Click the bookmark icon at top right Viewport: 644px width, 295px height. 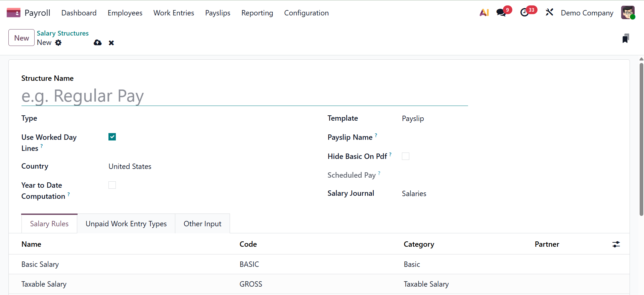click(x=625, y=39)
